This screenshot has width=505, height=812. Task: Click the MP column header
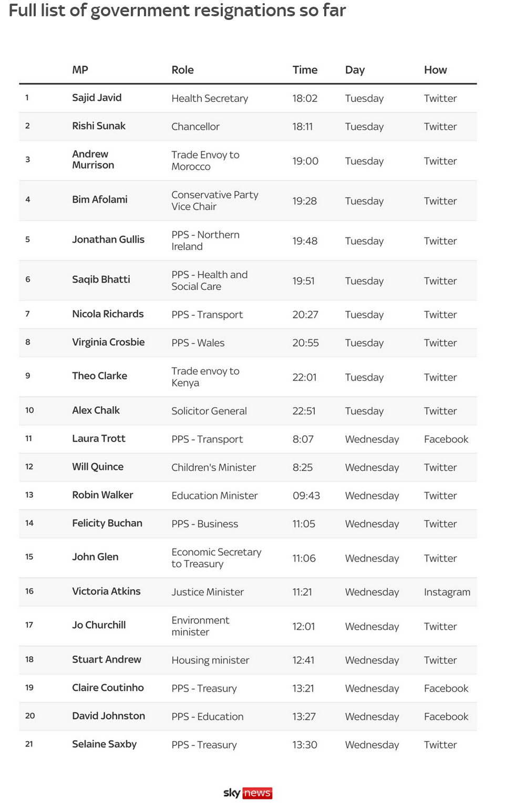click(80, 70)
